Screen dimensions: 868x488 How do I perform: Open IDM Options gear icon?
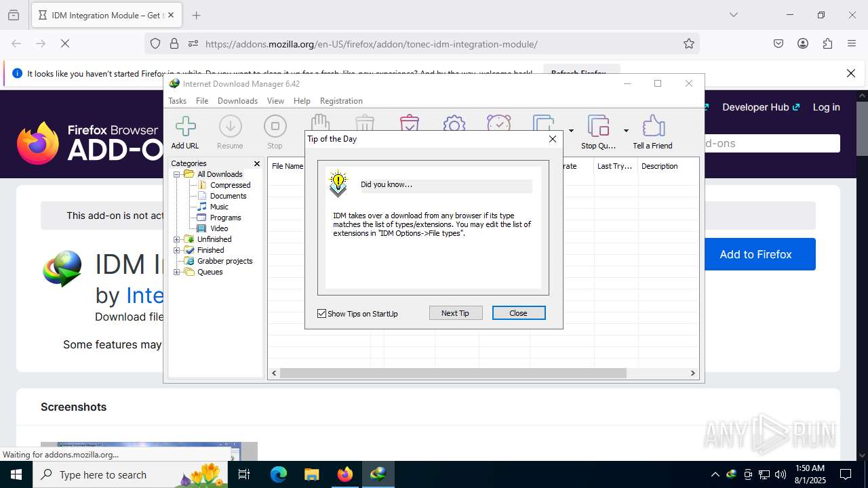click(x=454, y=123)
